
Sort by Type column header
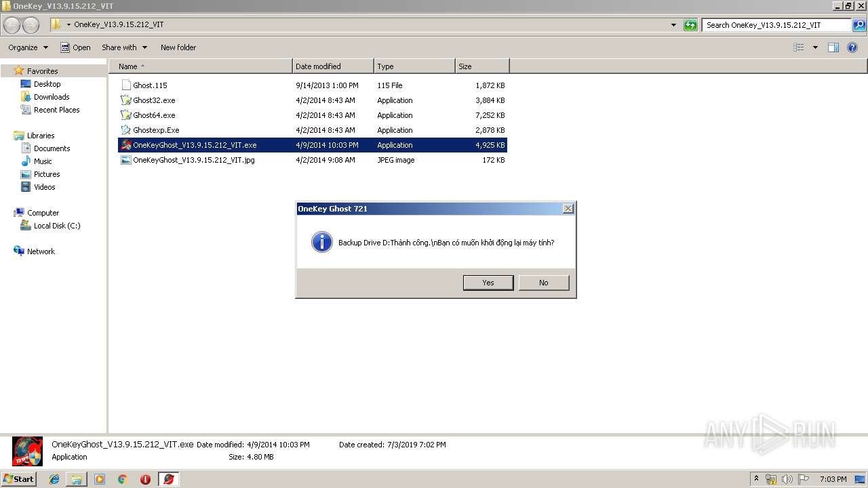(414, 66)
